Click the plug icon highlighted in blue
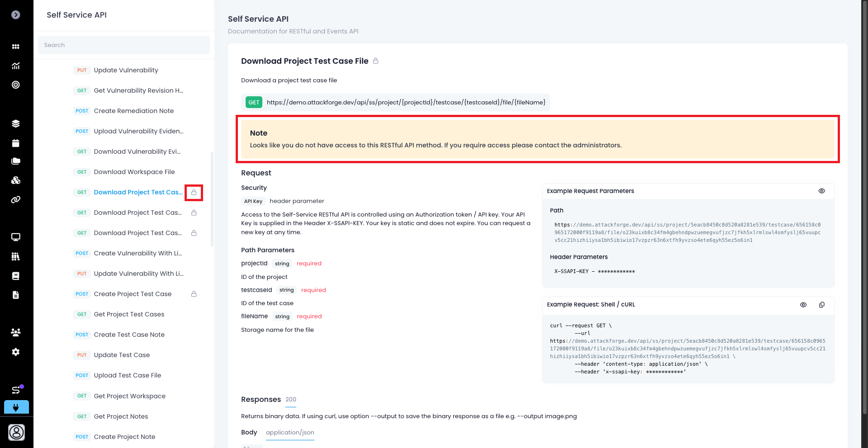Image resolution: width=868 pixels, height=448 pixels. 16,407
